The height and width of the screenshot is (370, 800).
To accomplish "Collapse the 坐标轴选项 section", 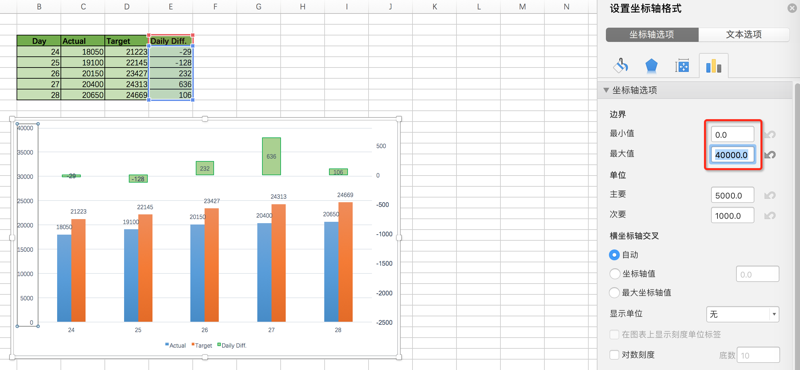I will tap(606, 90).
